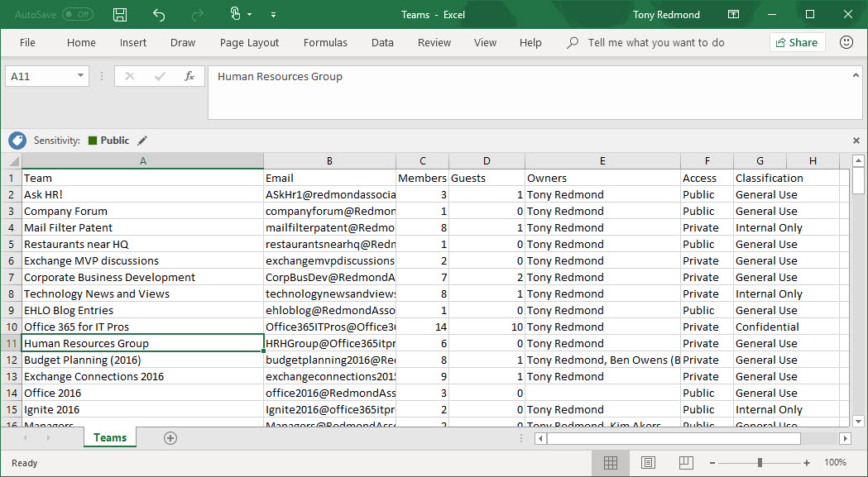Screen dimensions: 868x477
Task: Click the Save icon in title bar
Action: point(120,15)
